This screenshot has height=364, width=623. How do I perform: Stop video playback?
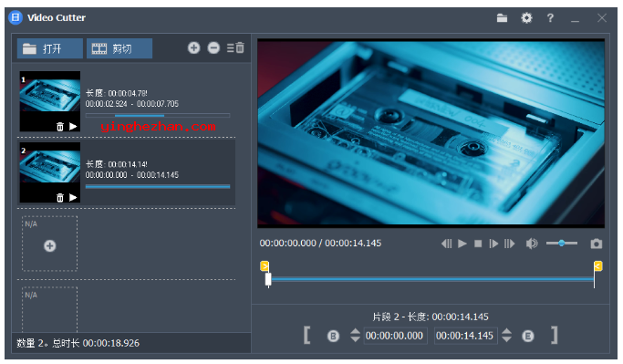click(478, 244)
